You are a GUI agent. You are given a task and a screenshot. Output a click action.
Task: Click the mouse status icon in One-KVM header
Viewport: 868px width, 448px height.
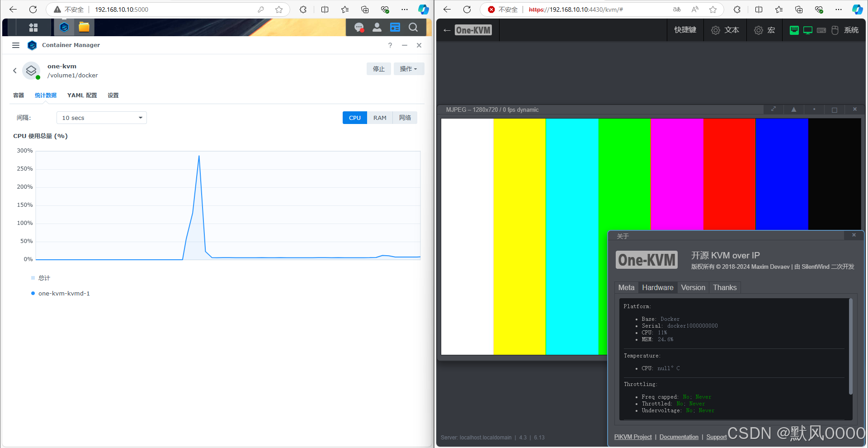point(835,30)
